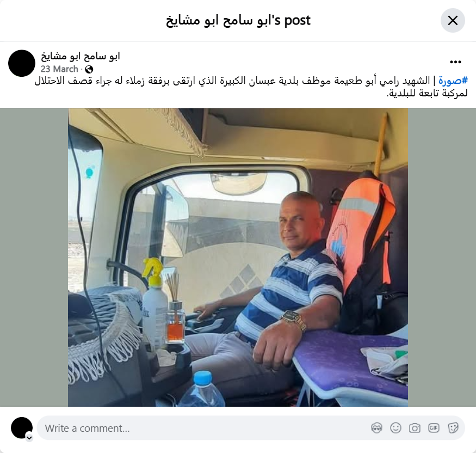Open the 23 March timestamp link
The height and width of the screenshot is (453, 476).
tap(59, 69)
